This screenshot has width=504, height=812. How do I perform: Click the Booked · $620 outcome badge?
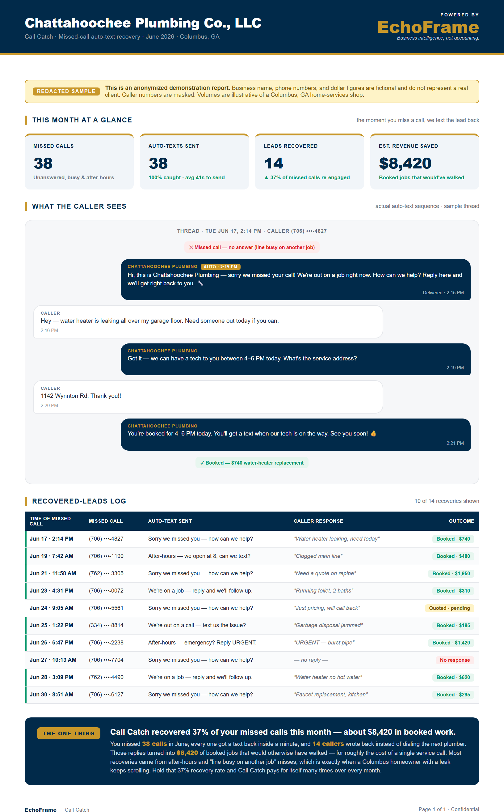[453, 678]
